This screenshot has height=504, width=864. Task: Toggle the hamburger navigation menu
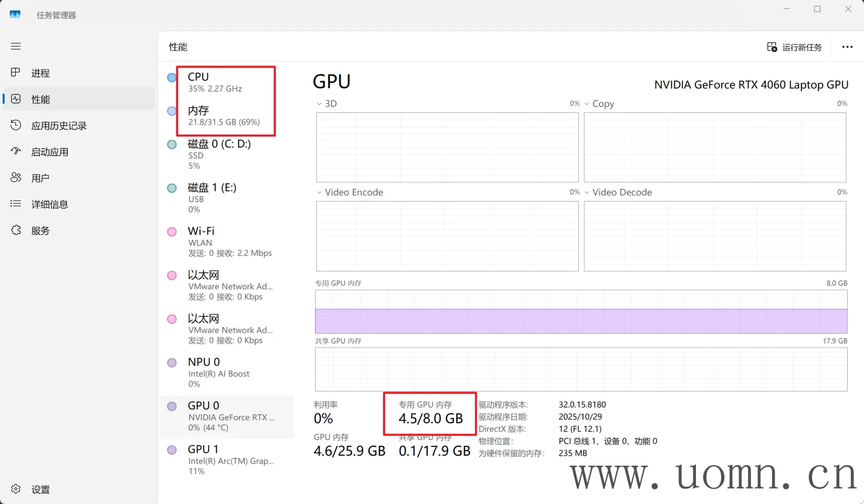[16, 46]
